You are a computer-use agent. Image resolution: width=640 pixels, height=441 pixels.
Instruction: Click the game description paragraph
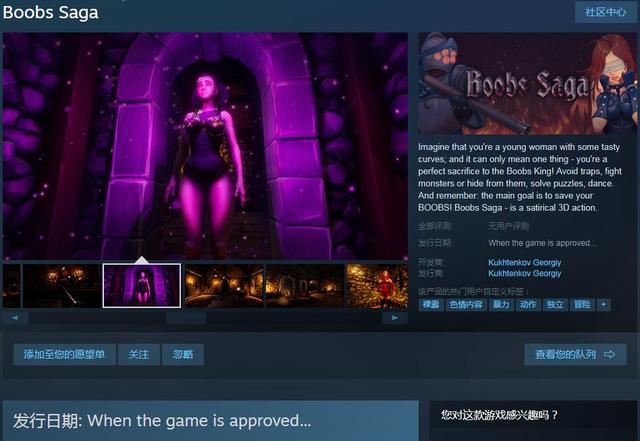coord(520,177)
